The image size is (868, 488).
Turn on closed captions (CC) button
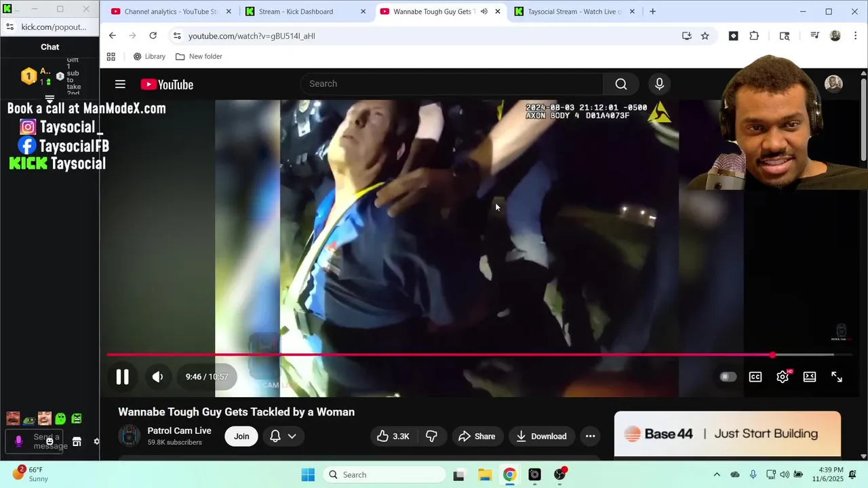click(755, 377)
